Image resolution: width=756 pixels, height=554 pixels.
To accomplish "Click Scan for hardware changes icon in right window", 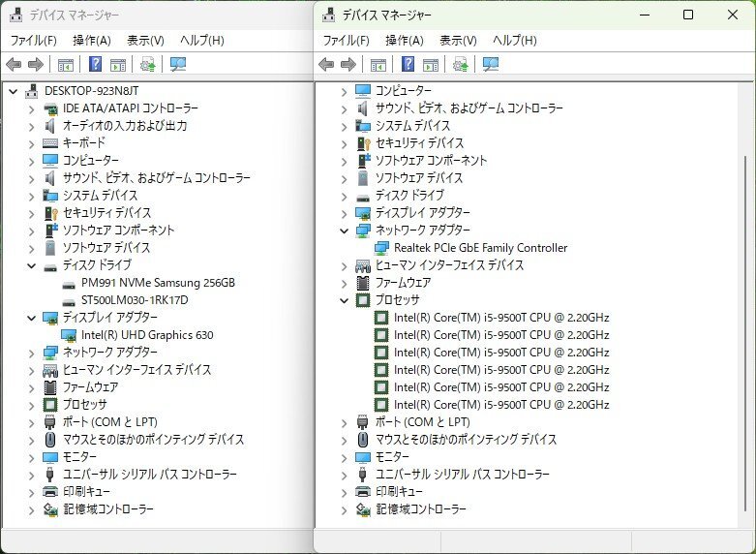I will (x=491, y=64).
